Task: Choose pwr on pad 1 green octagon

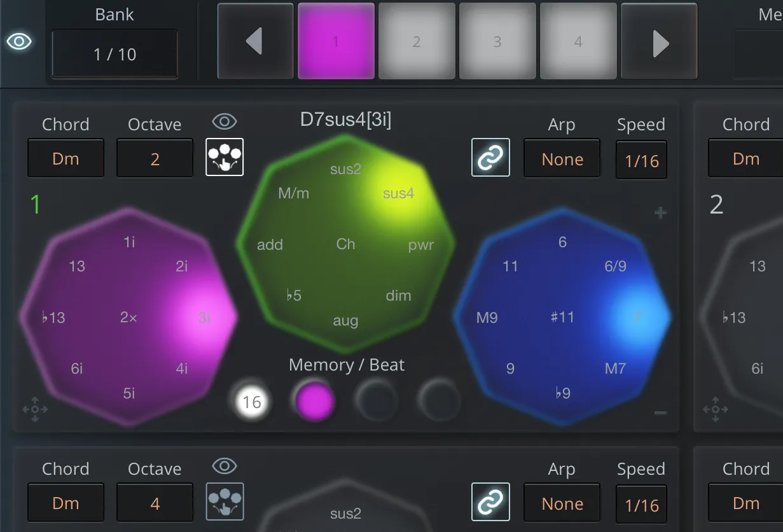Action: 421,245
